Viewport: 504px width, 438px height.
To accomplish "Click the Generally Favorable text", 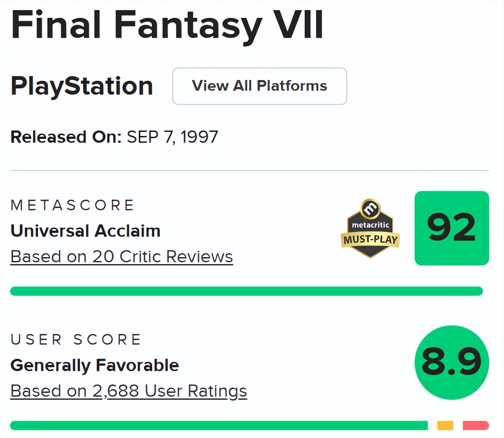I will (94, 365).
